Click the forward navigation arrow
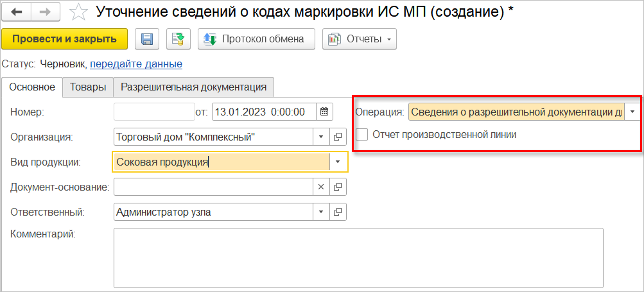The width and height of the screenshot is (644, 292). pos(46,12)
